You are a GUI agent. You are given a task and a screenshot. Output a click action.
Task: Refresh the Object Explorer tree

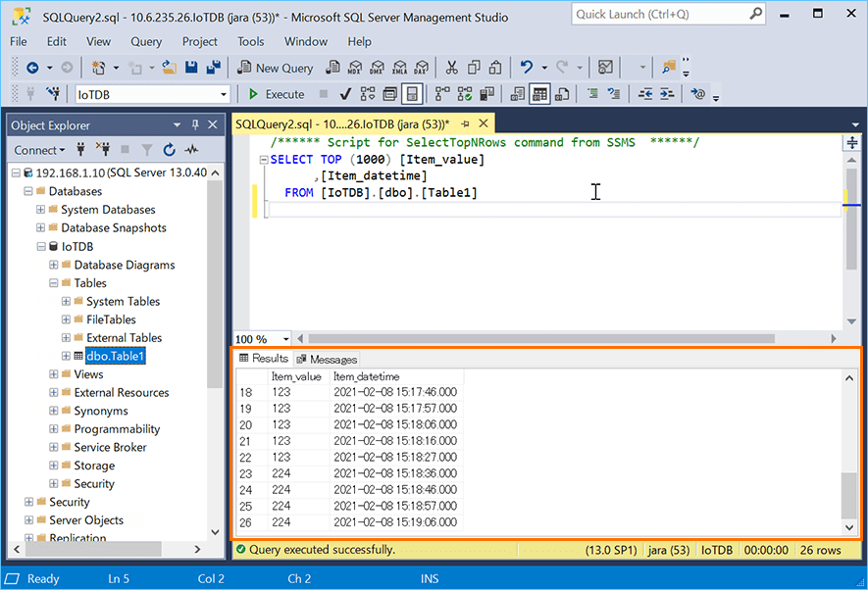[x=170, y=150]
